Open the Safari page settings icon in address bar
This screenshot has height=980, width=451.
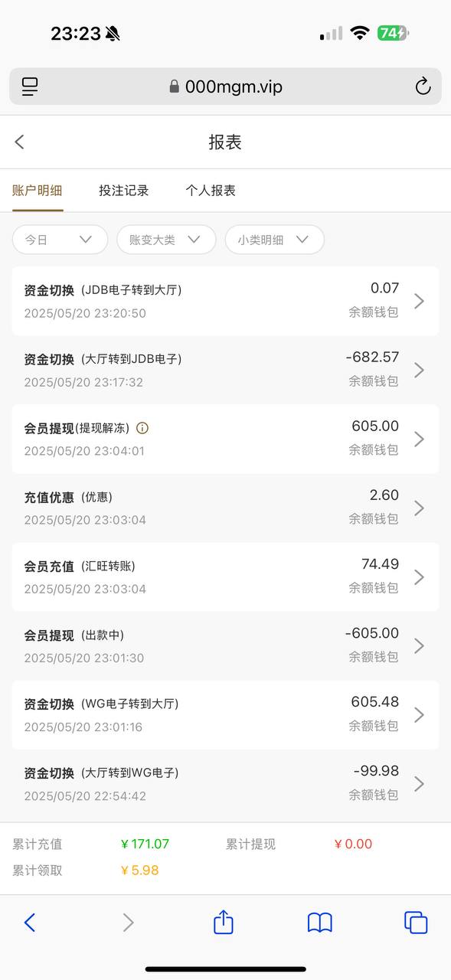pos(30,87)
